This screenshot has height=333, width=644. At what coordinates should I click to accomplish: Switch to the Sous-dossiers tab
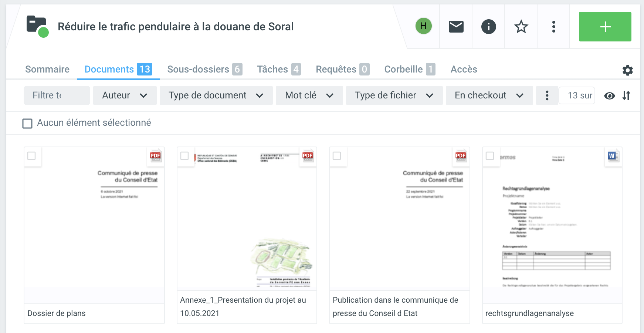[204, 69]
